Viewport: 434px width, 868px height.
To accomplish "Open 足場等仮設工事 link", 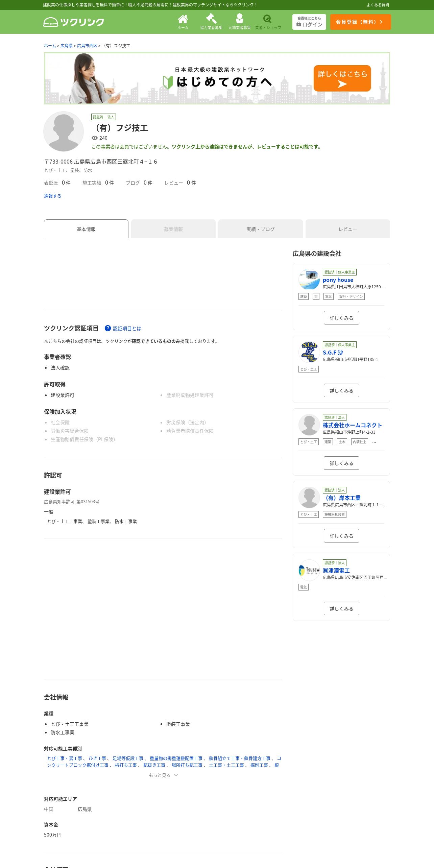I will click(x=128, y=758).
